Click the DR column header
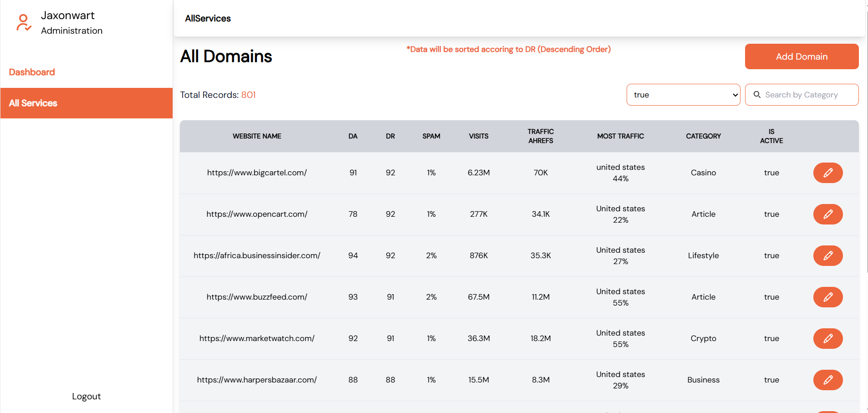Viewport: 868px width, 413px height. [390, 136]
